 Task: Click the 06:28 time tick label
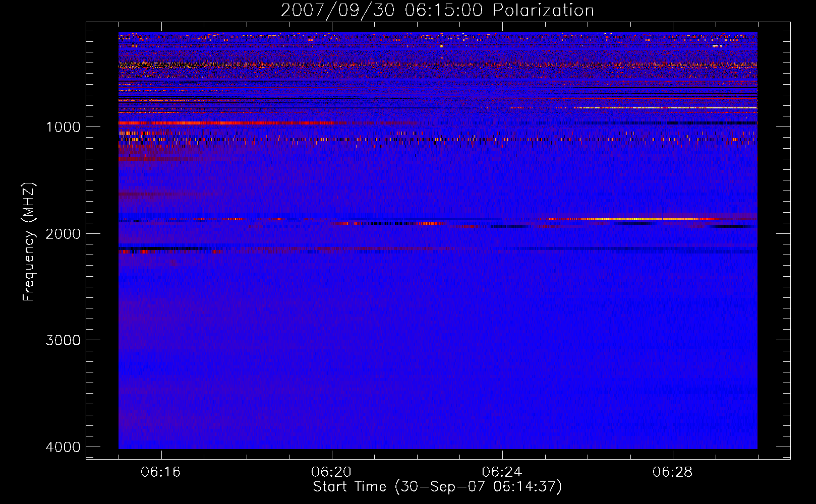click(672, 472)
